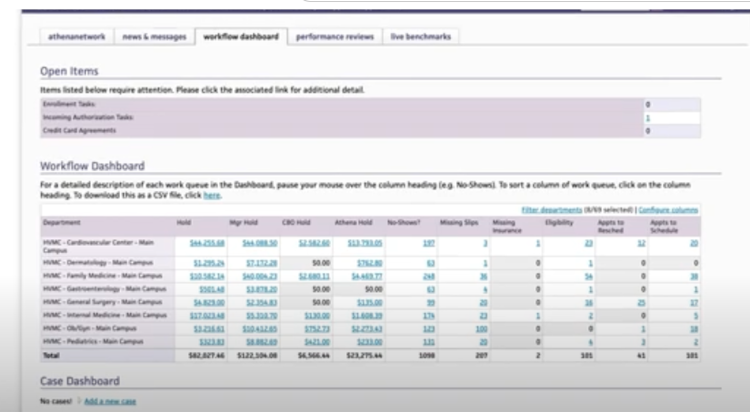Open Family Medicine Eligibility count 54
The image size is (750, 412).
pos(589,276)
